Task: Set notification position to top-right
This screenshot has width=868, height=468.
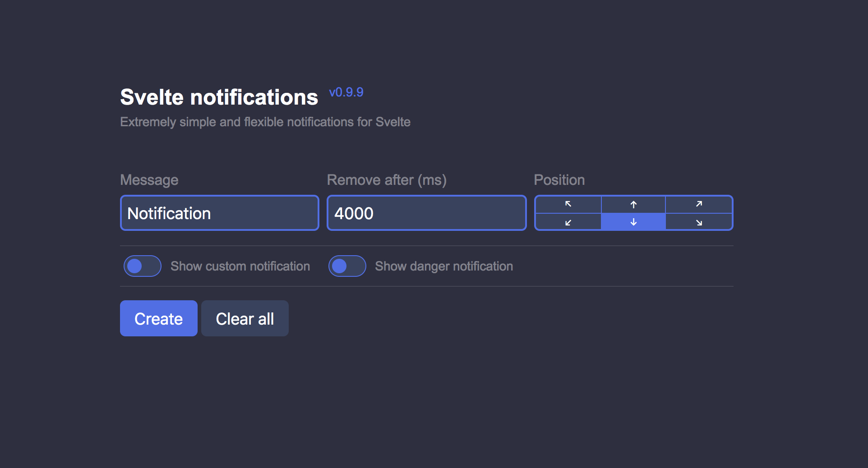Action: [698, 204]
